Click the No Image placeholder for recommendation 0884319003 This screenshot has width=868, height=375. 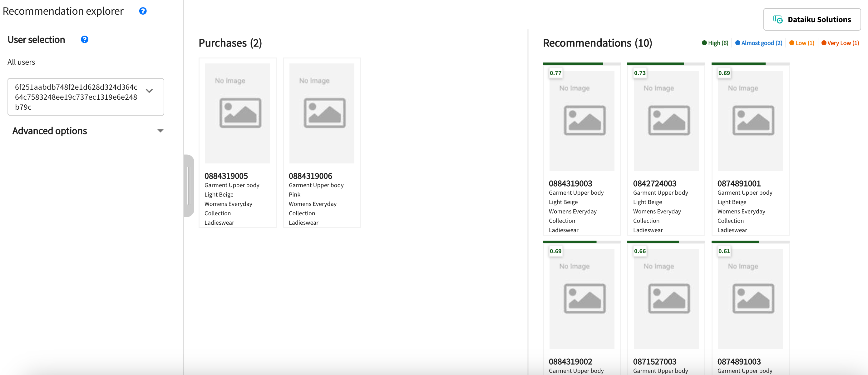[x=582, y=121]
